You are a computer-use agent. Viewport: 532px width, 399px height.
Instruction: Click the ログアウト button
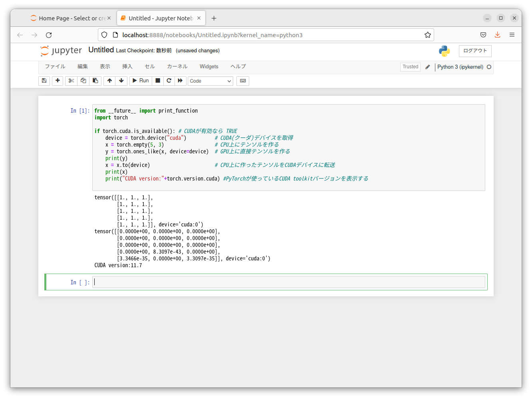point(475,51)
